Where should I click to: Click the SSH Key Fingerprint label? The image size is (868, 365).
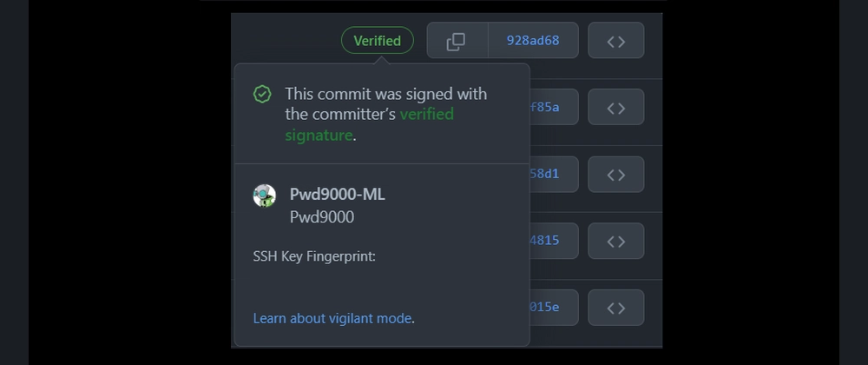(x=314, y=256)
